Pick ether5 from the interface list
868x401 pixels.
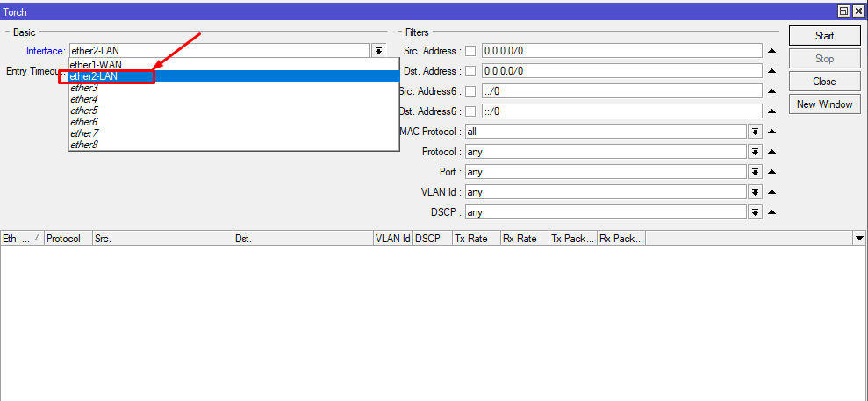[84, 111]
